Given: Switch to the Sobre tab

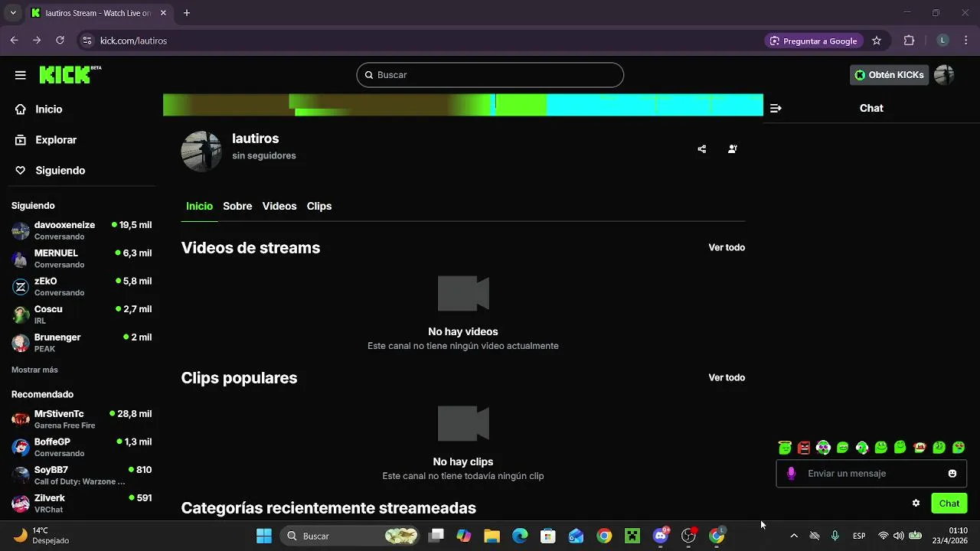Looking at the screenshot, I should point(237,207).
